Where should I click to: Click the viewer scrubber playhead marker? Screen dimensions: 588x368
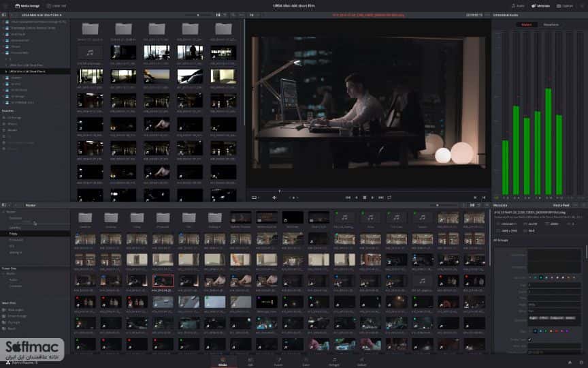tap(280, 191)
